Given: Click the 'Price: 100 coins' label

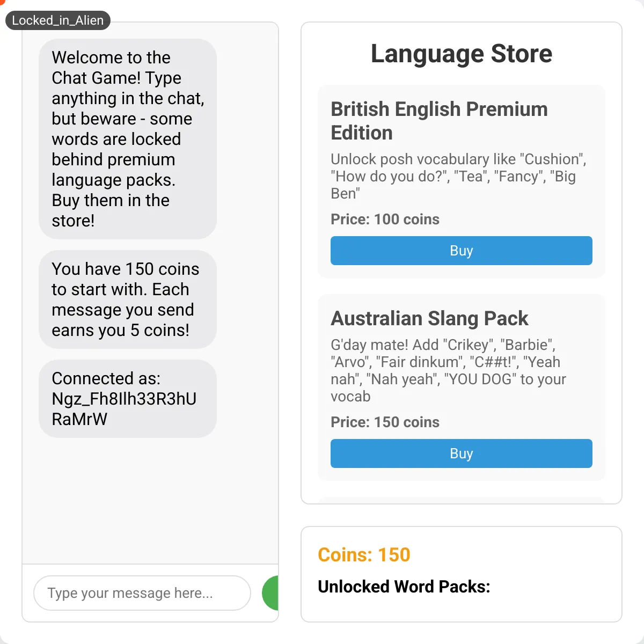Looking at the screenshot, I should [x=385, y=219].
